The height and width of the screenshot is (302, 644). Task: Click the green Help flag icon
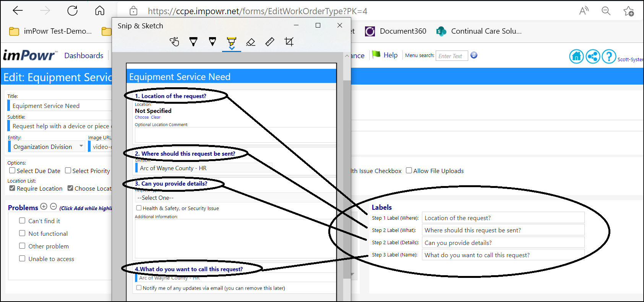(376, 55)
